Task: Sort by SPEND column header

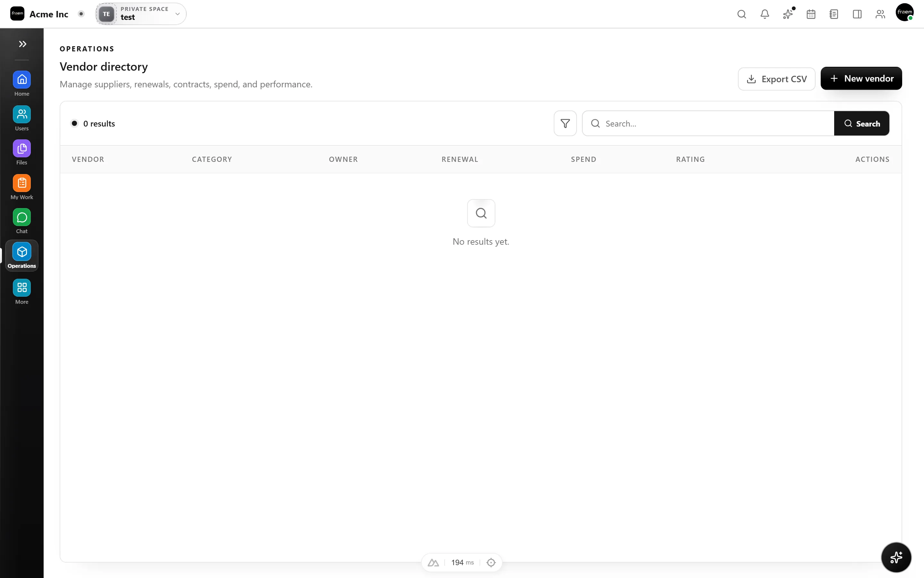Action: pyautogui.click(x=583, y=159)
